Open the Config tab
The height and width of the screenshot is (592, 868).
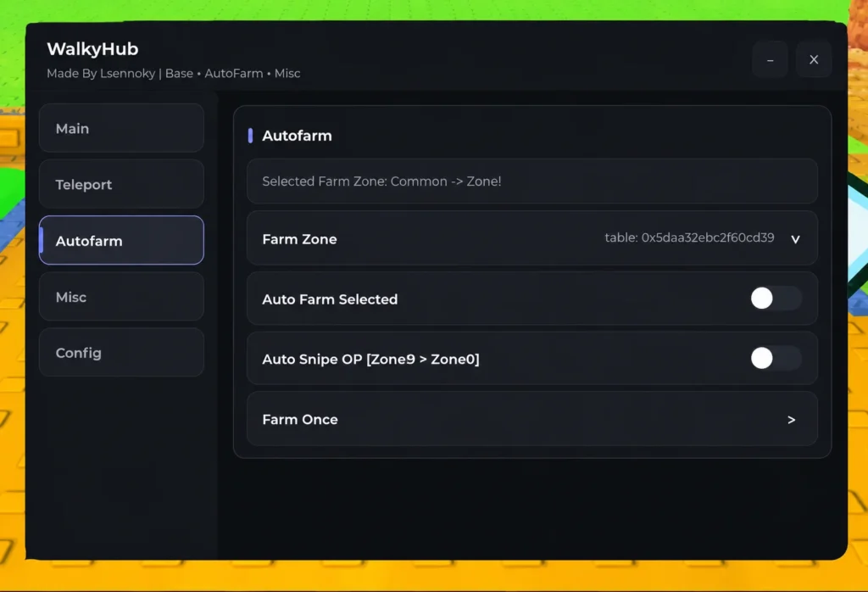click(121, 352)
